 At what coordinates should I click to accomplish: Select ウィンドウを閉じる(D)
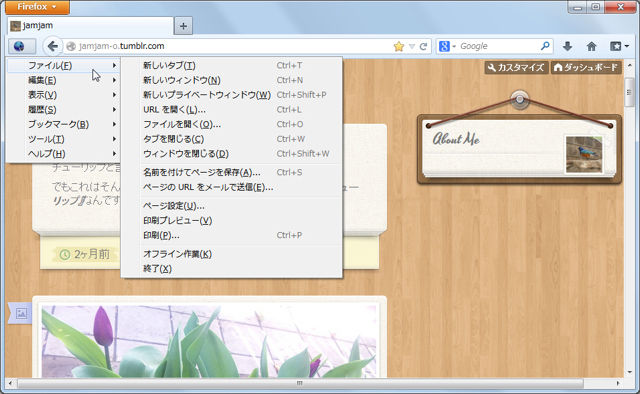[231, 154]
